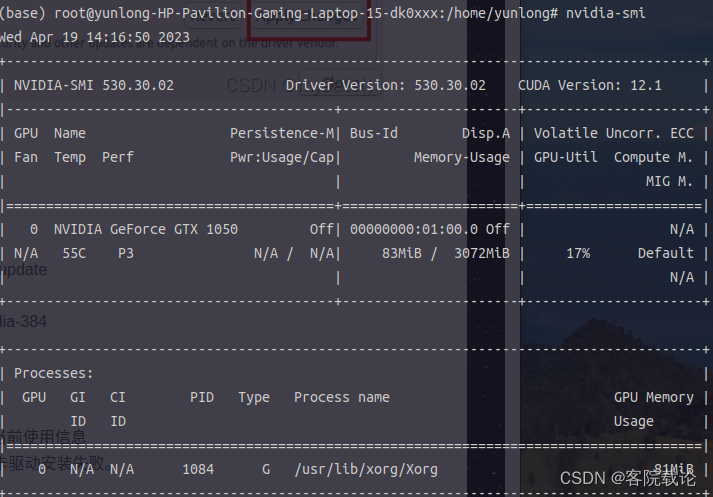Screen dimensions: 713x497
Task: Click compute mode value 'Default'
Action: [666, 253]
